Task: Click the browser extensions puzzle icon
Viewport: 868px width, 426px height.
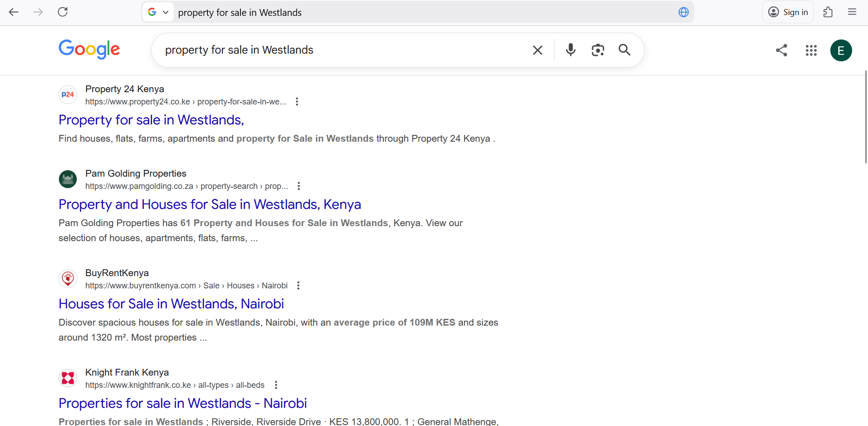Action: pyautogui.click(x=828, y=12)
